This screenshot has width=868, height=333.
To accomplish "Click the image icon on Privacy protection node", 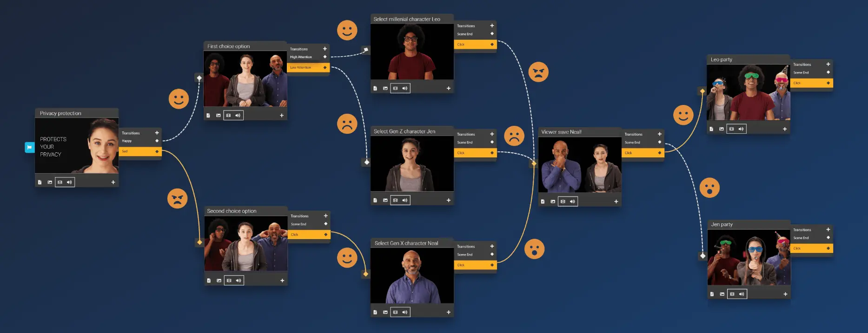I will coord(50,182).
